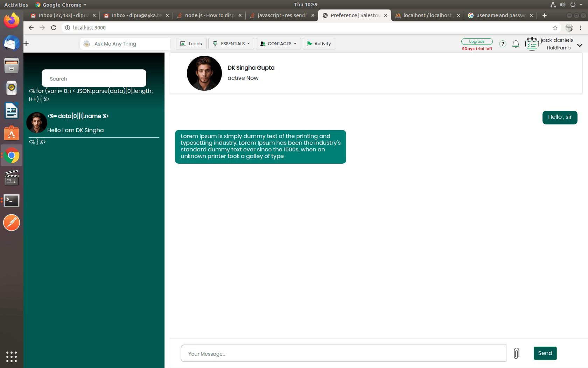Click the plus icon beside Ask Me
Screen dimensions: 588x368
pos(26,43)
